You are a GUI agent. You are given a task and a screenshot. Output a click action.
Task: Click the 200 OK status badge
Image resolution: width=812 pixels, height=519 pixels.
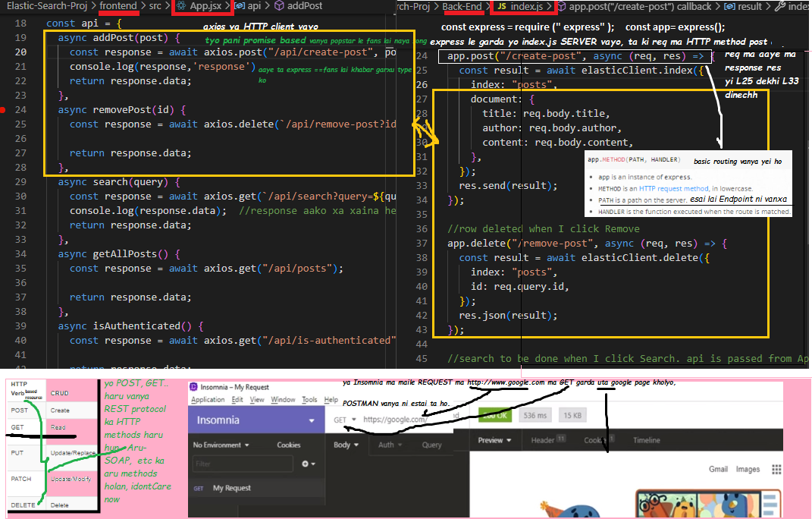click(495, 415)
